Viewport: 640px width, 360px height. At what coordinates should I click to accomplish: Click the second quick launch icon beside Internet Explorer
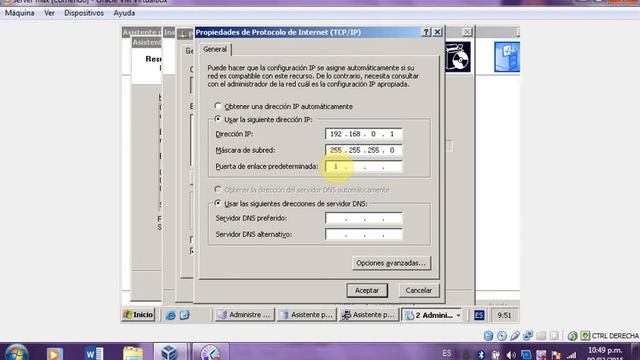[185, 315]
